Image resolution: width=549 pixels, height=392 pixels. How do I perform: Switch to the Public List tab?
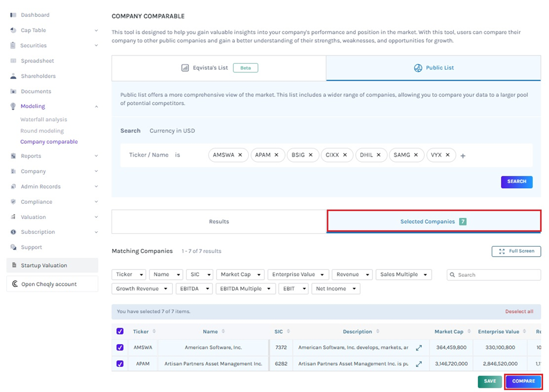[433, 68]
